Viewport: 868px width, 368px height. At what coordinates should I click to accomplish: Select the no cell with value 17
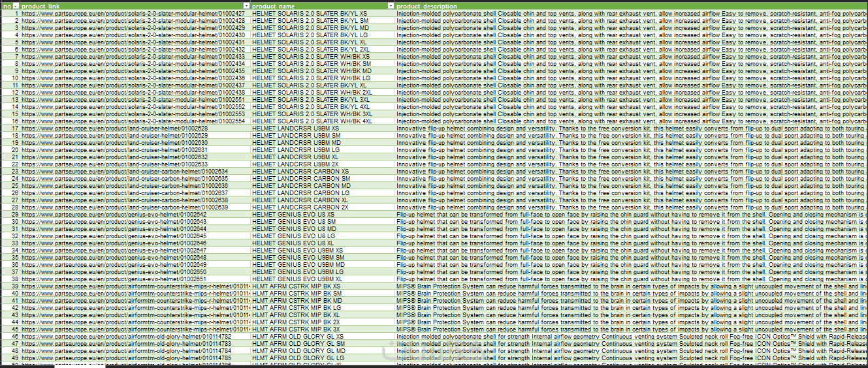coord(10,128)
